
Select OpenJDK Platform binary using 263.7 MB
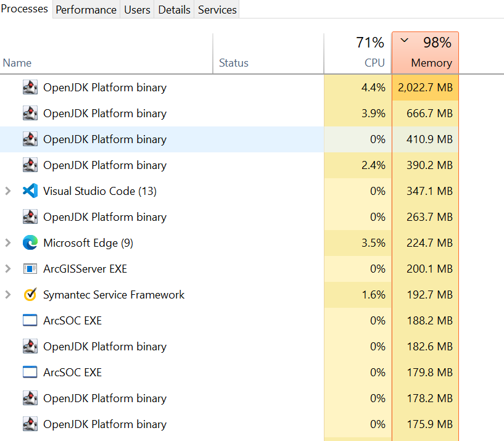pyautogui.click(x=105, y=217)
